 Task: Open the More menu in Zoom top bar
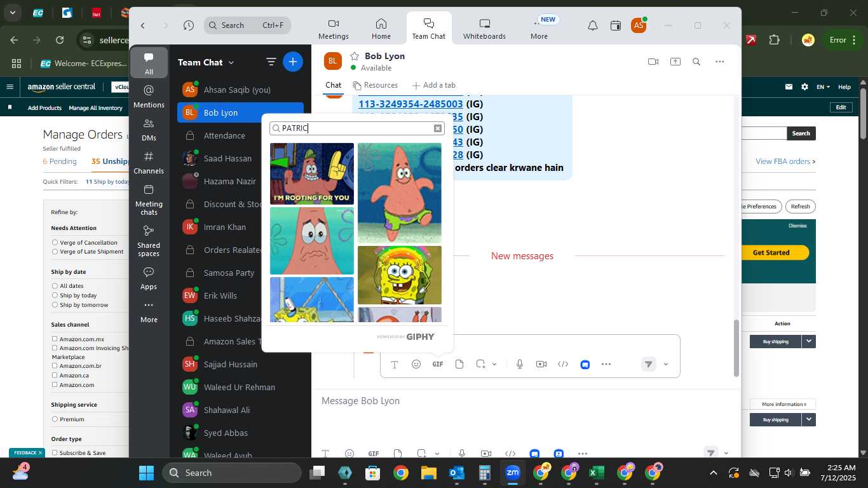pyautogui.click(x=539, y=29)
